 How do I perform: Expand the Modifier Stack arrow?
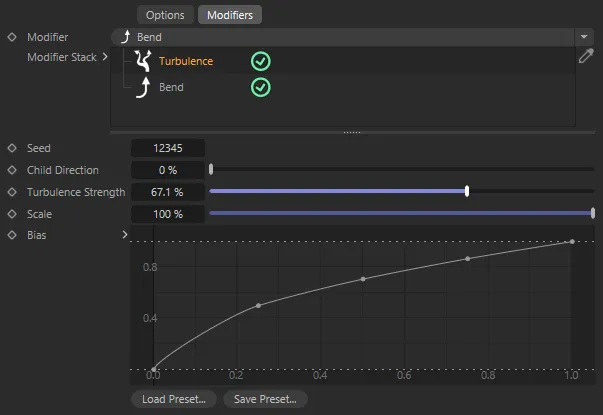coord(105,57)
